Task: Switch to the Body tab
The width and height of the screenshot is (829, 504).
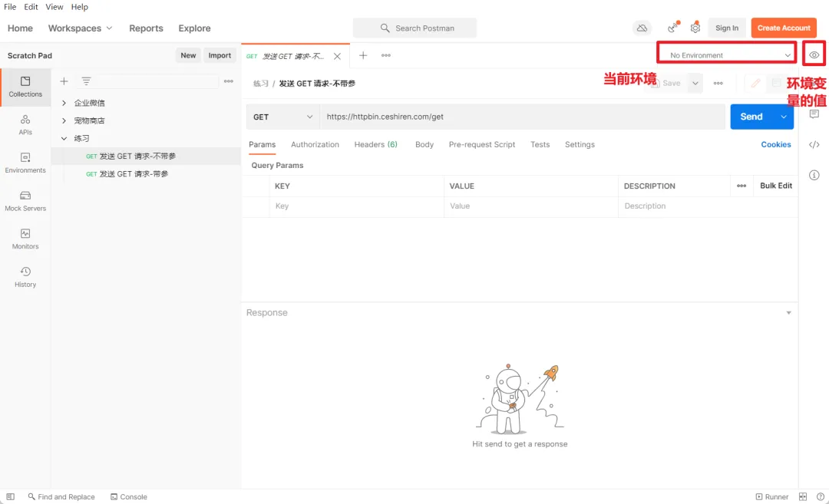Action: 424,145
